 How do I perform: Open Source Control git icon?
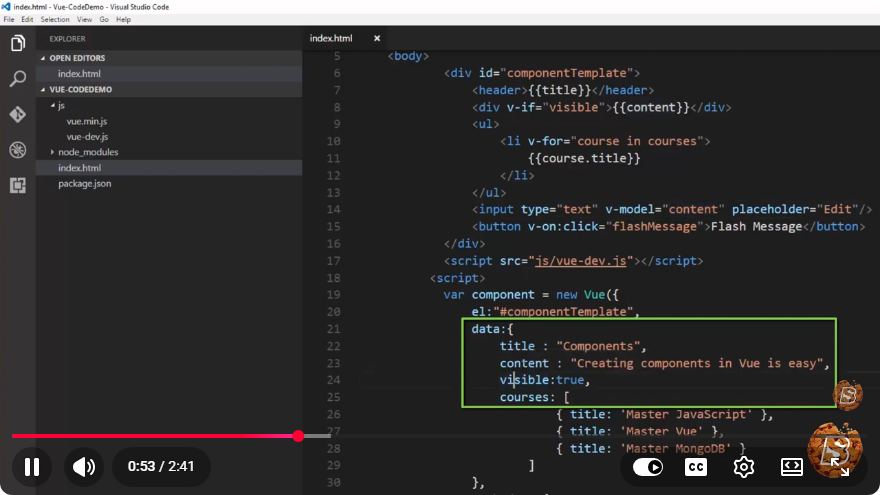pyautogui.click(x=17, y=114)
